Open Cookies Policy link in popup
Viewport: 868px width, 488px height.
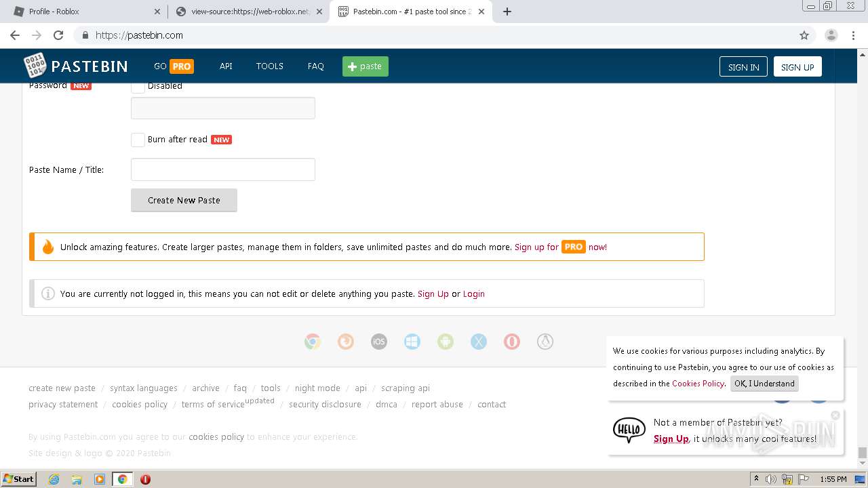coord(698,384)
